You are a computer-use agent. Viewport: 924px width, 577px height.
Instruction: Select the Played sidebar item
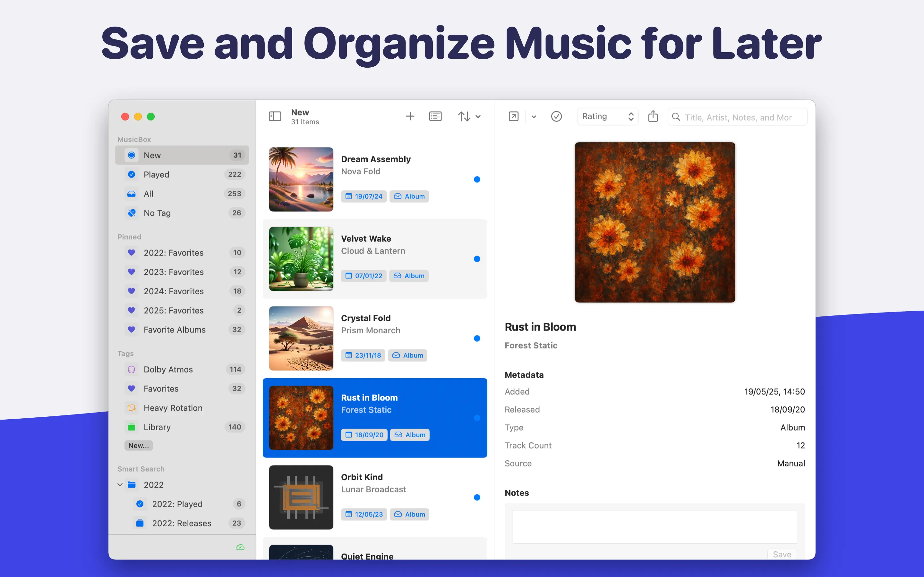coord(156,174)
